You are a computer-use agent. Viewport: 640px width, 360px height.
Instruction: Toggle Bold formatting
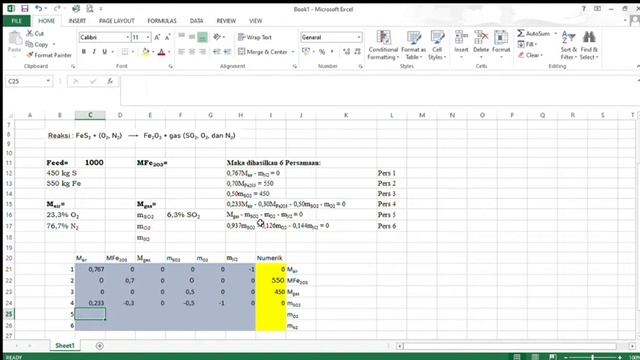point(84,52)
